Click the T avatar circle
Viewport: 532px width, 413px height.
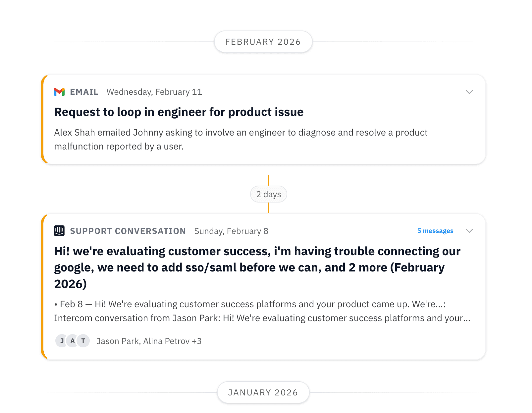click(x=83, y=341)
